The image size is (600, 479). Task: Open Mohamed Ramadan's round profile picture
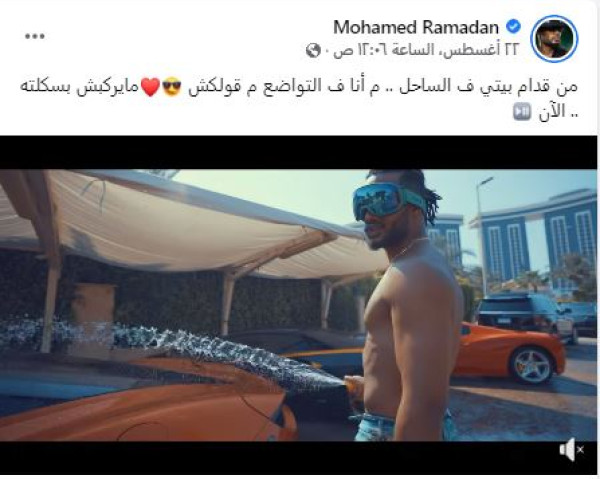pos(554,38)
